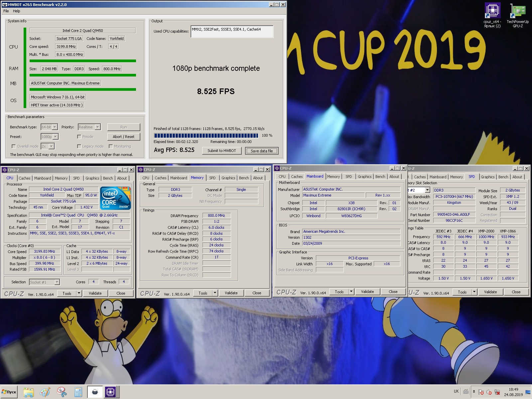
Task: Switch to Graphics tab in CPU-Z Mainboard window
Action: point(365,177)
